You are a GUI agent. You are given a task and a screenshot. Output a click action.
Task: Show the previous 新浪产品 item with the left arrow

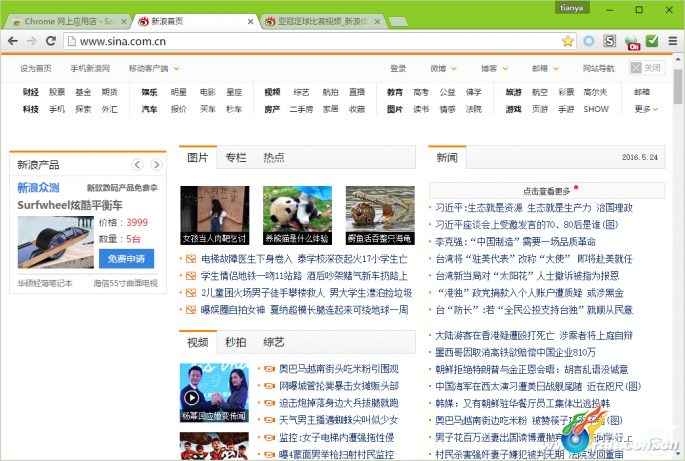[137, 165]
